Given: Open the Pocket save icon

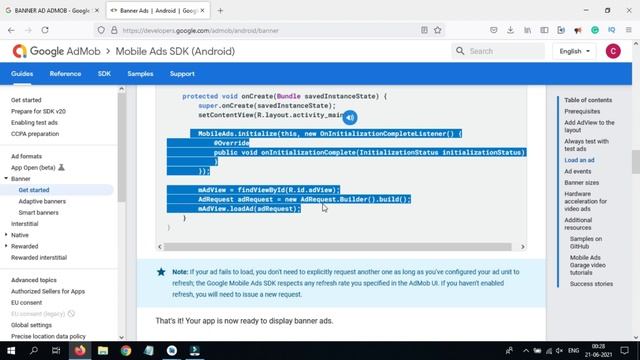Looking at the screenshot, I should (x=493, y=30).
